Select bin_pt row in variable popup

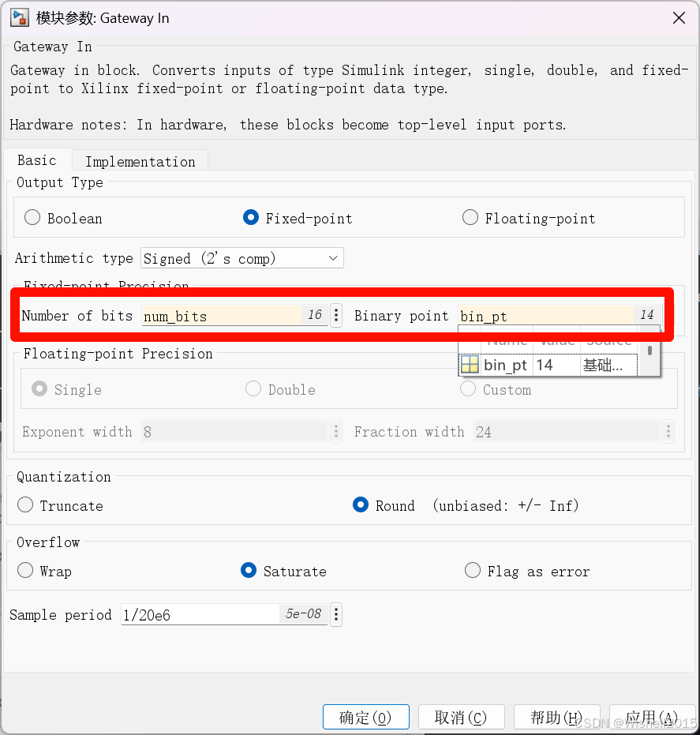(x=548, y=365)
